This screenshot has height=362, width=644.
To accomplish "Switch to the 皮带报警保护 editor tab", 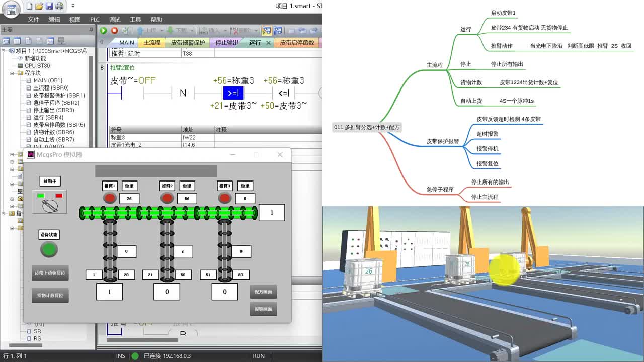I will 188,43.
